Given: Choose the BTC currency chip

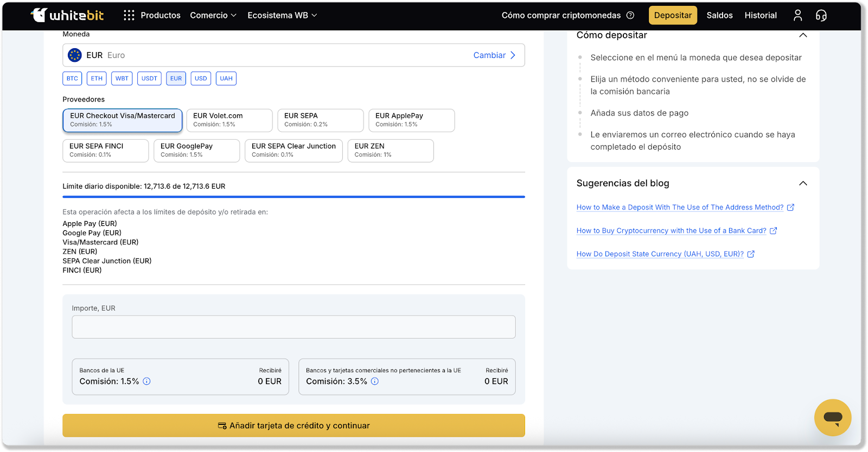Looking at the screenshot, I should click(x=72, y=79).
